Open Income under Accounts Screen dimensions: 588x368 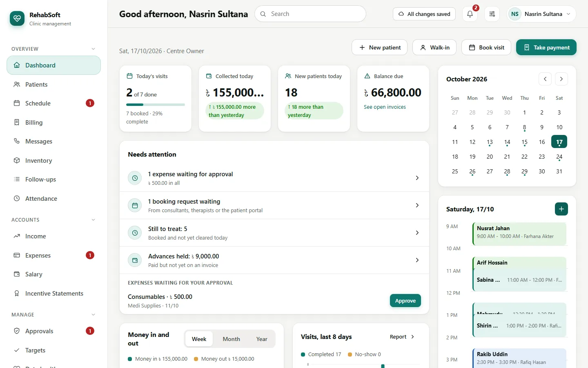coord(53,236)
